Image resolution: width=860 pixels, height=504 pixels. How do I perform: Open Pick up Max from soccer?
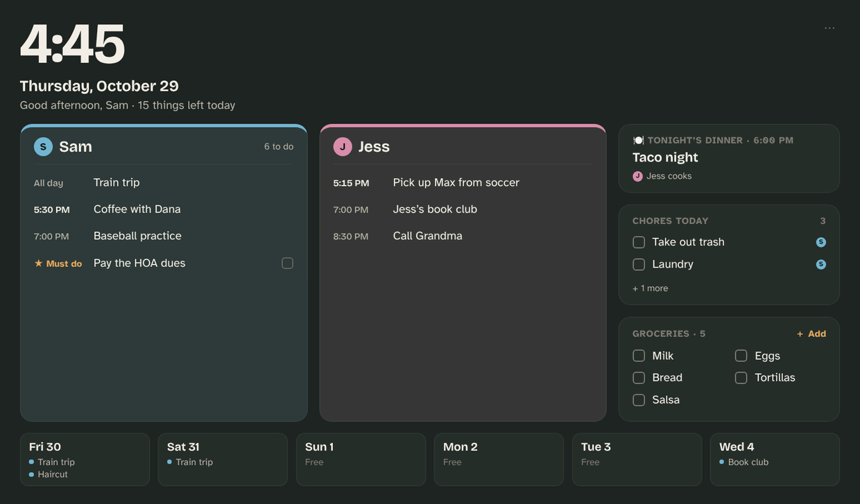[463, 182]
